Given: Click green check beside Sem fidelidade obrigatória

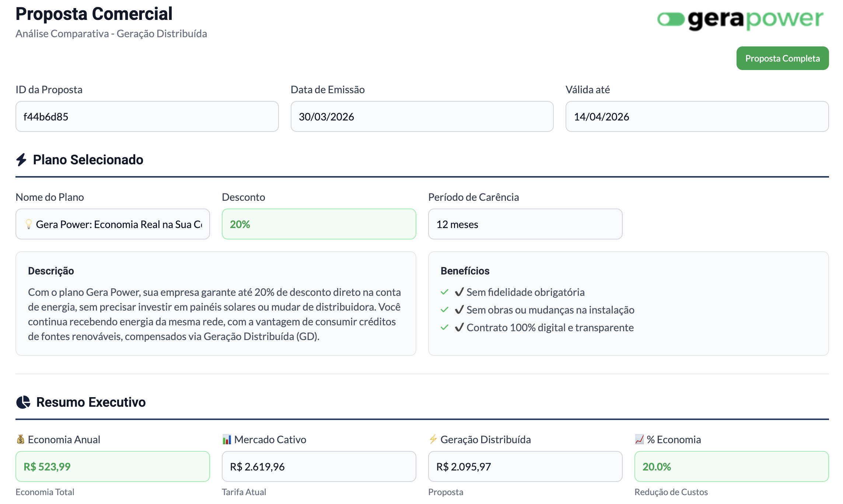Looking at the screenshot, I should [444, 292].
